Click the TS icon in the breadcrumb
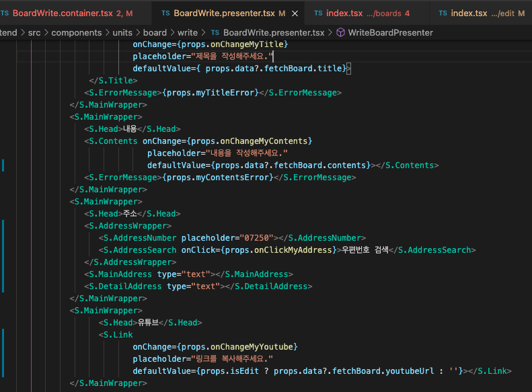Image resolution: width=532 pixels, height=392 pixels. tap(215, 32)
